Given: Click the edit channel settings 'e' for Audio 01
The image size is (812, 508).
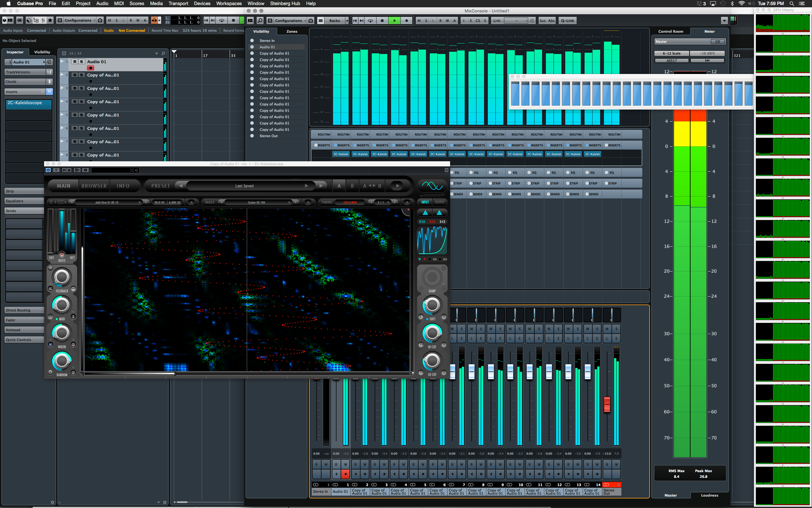Looking at the screenshot, I should point(49,62).
